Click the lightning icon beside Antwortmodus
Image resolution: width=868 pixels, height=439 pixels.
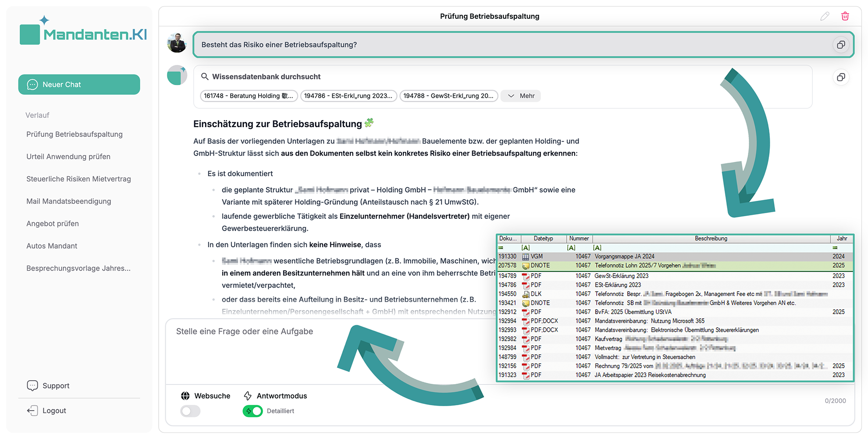[247, 396]
